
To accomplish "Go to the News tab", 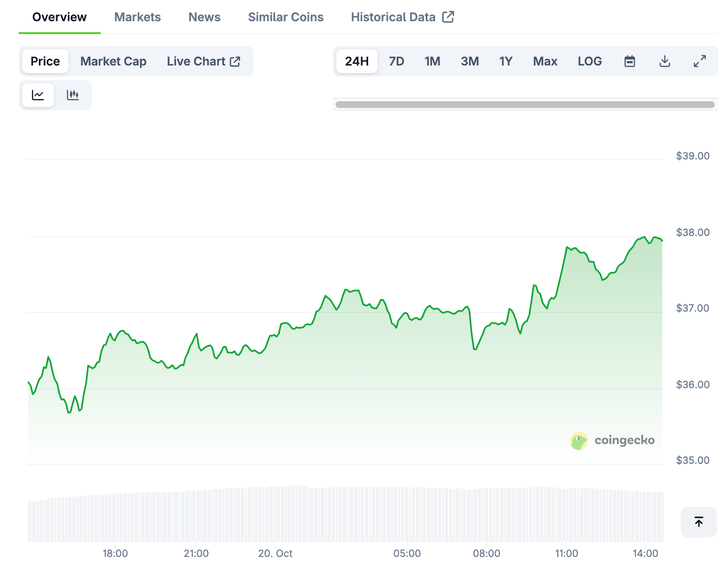I will tap(204, 17).
